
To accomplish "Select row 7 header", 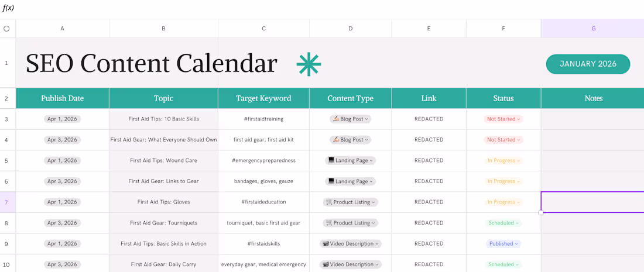I will click(x=6, y=202).
